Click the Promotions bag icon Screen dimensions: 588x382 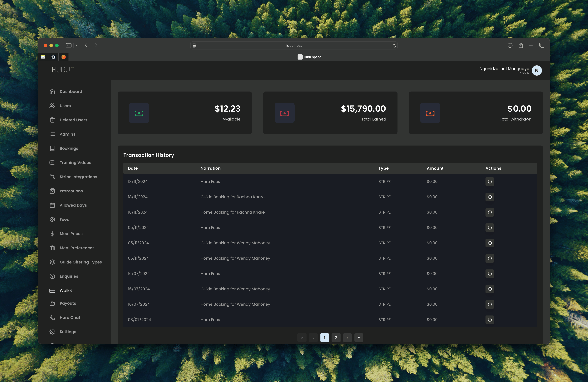pos(52,191)
